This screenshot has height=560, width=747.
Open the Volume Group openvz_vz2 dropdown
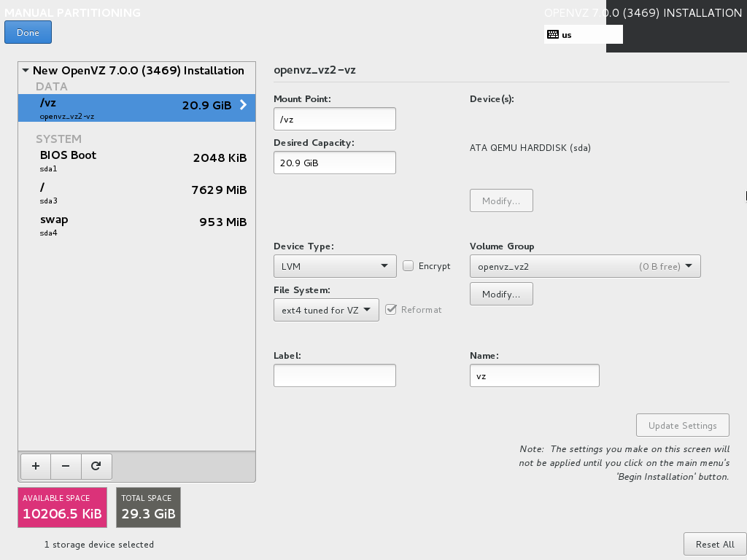pyautogui.click(x=584, y=266)
